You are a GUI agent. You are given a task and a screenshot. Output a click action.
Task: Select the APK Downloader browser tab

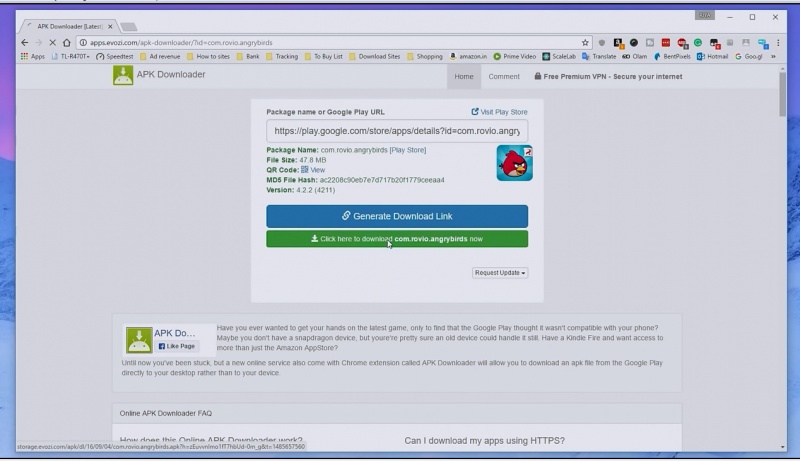click(x=67, y=27)
